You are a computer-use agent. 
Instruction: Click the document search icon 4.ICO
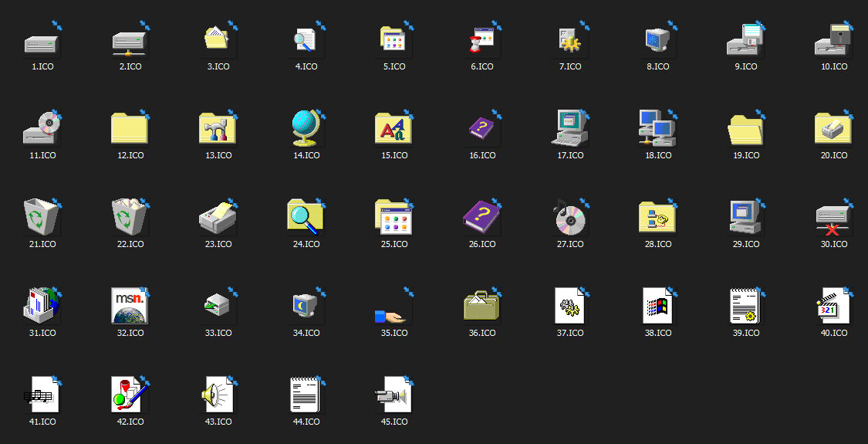[305, 40]
